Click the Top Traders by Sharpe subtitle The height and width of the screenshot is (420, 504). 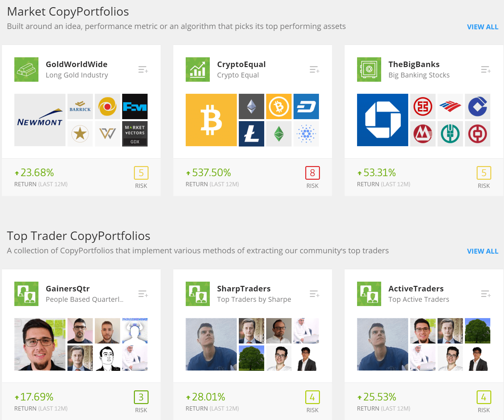[254, 300]
